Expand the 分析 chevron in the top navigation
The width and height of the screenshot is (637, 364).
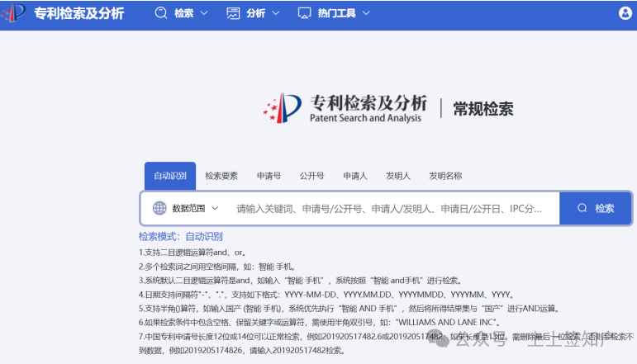pos(275,13)
